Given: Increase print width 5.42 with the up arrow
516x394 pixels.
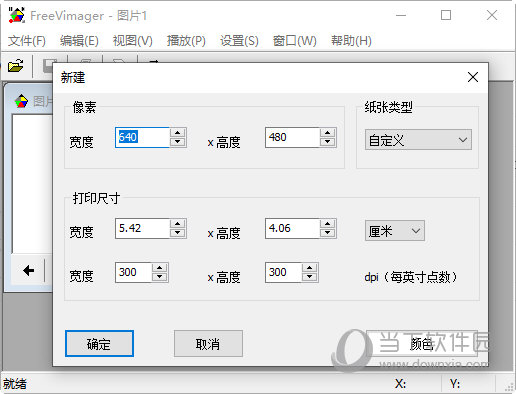Looking at the screenshot, I should pos(178,224).
